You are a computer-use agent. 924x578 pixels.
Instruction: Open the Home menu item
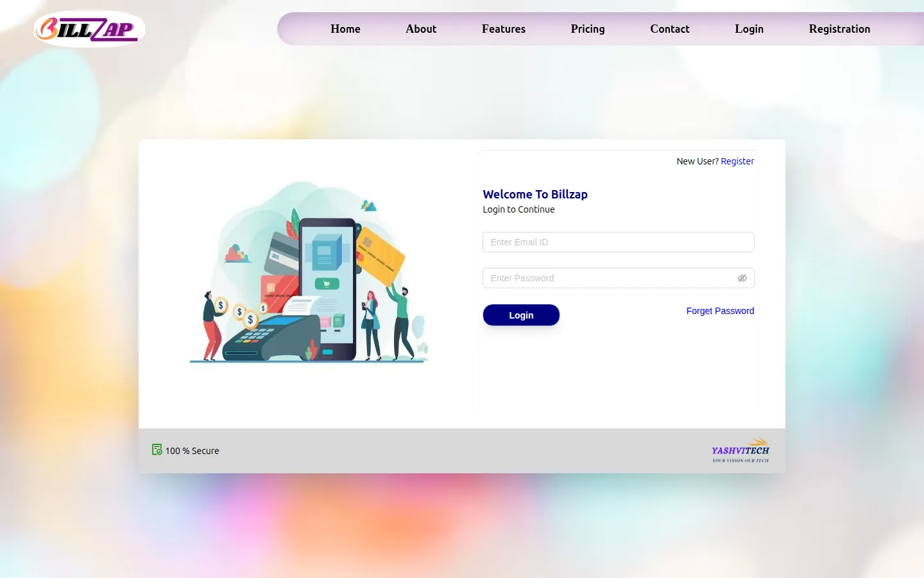(x=345, y=29)
